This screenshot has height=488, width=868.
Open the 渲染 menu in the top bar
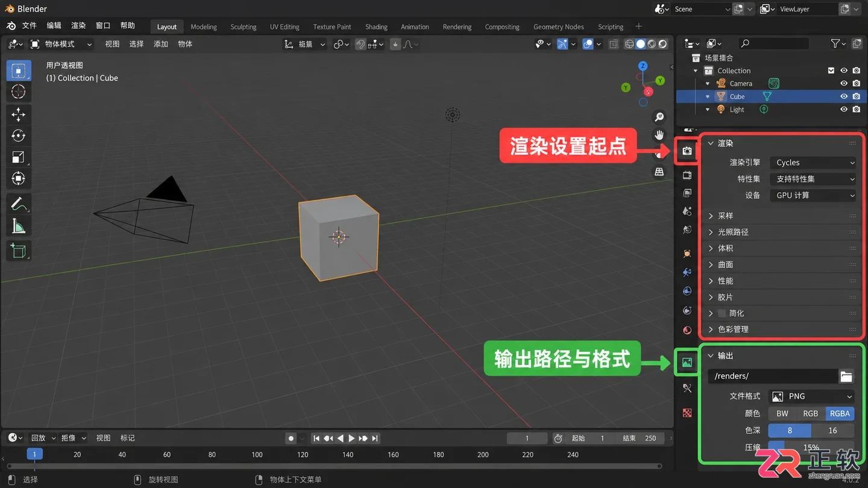tap(78, 26)
